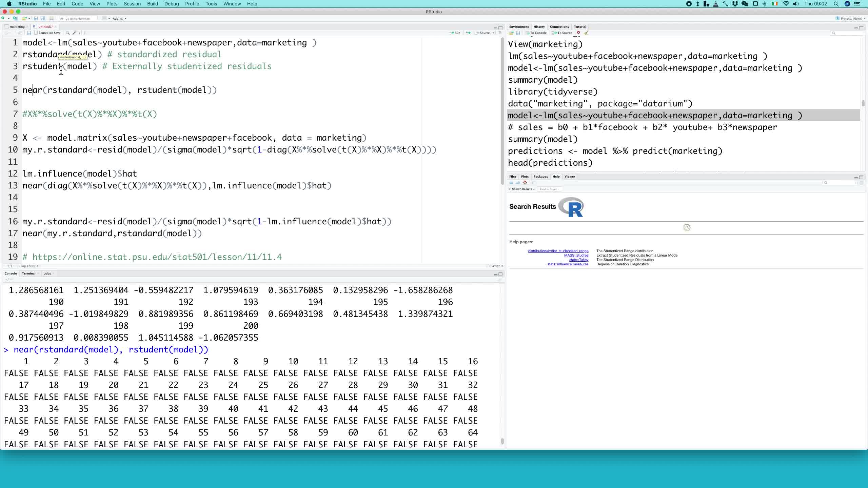This screenshot has height=488, width=868.
Task: Focus the Go to file/function field
Action: coord(78,18)
